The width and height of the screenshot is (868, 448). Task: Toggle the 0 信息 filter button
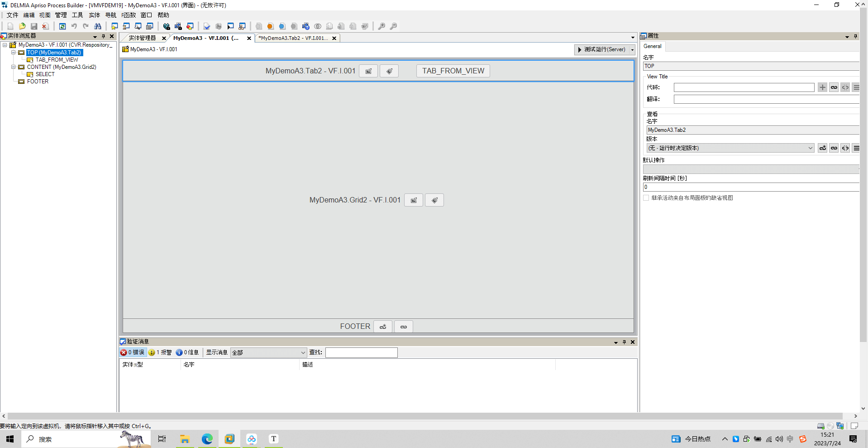[187, 352]
